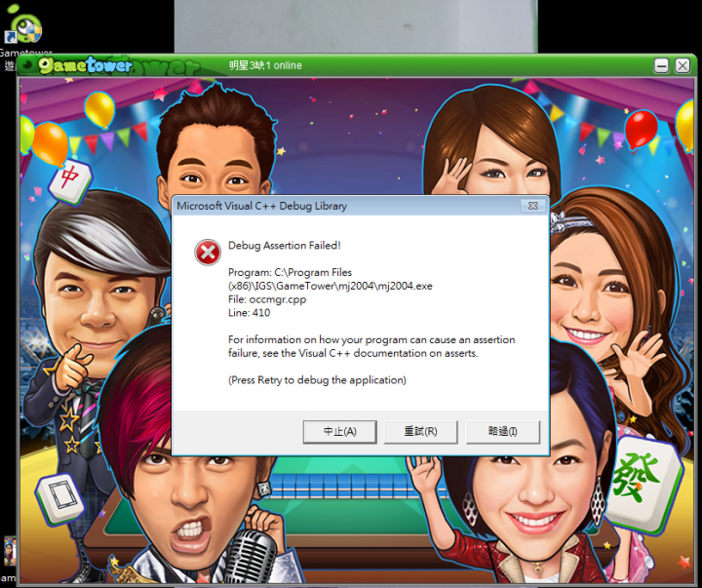This screenshot has height=588, width=702.
Task: Click the blank white mahjong tile
Action: coord(60,498)
